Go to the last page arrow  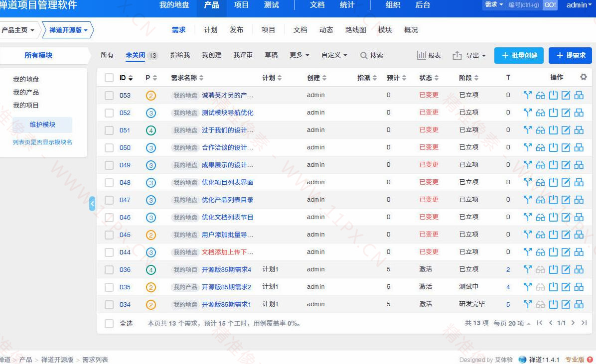point(584,323)
